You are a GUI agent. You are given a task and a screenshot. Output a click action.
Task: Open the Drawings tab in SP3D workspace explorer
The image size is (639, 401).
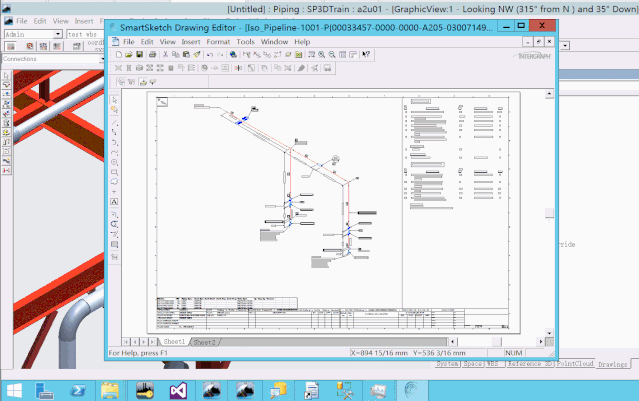[613, 364]
